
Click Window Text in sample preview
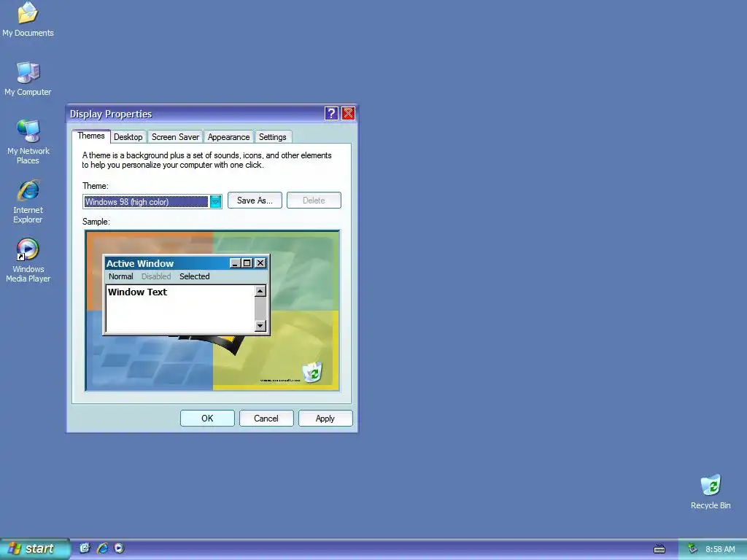pos(137,292)
